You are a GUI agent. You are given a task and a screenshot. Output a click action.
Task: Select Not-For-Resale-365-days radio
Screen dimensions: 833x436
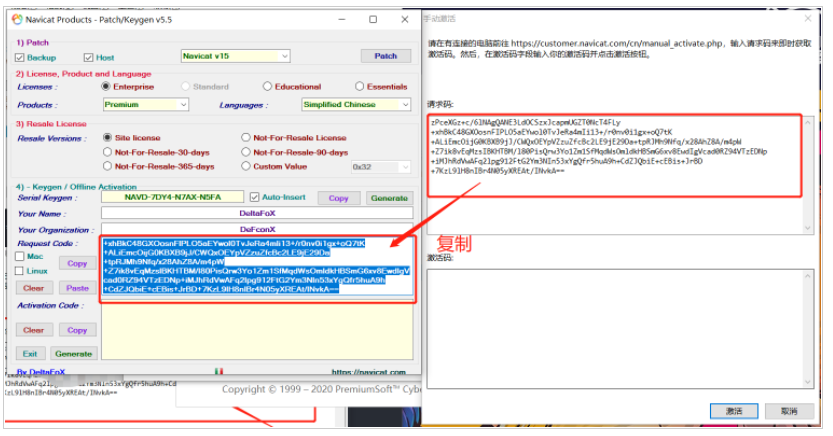(107, 166)
